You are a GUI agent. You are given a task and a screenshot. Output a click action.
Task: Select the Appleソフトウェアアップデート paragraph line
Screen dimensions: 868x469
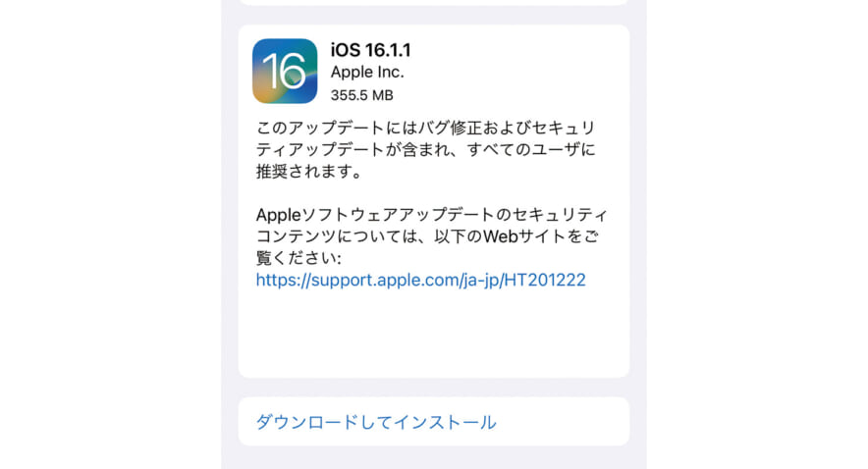[x=432, y=215]
